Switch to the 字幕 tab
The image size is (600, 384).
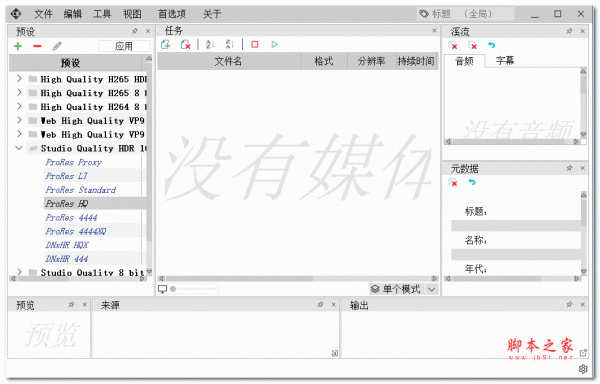tap(505, 60)
